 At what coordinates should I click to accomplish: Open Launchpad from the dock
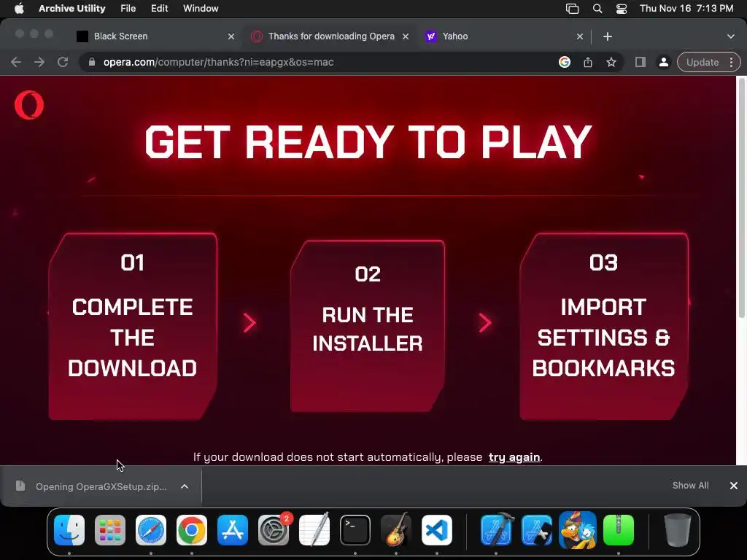coord(110,530)
